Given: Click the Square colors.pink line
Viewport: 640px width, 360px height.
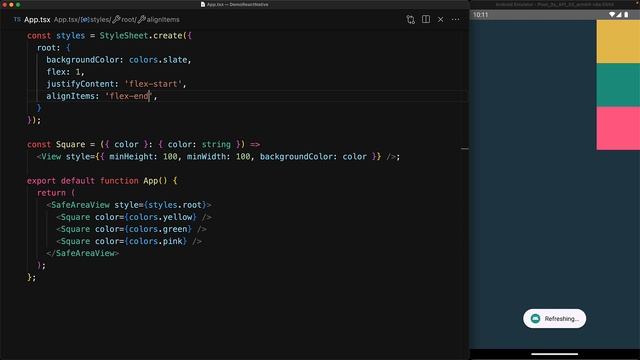Looking at the screenshot, I should point(129,241).
